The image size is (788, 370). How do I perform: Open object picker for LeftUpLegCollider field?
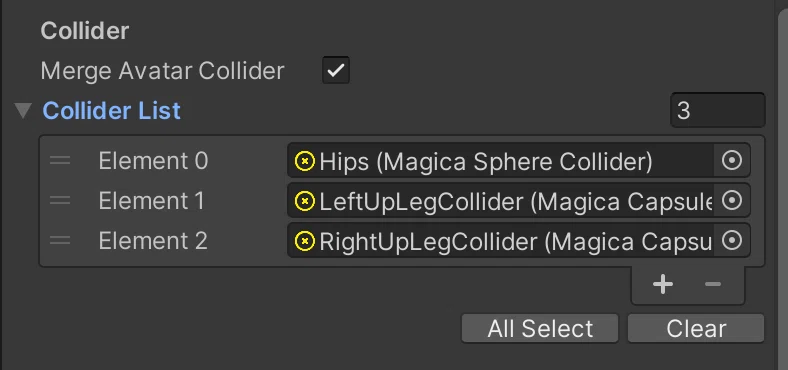pyautogui.click(x=732, y=201)
